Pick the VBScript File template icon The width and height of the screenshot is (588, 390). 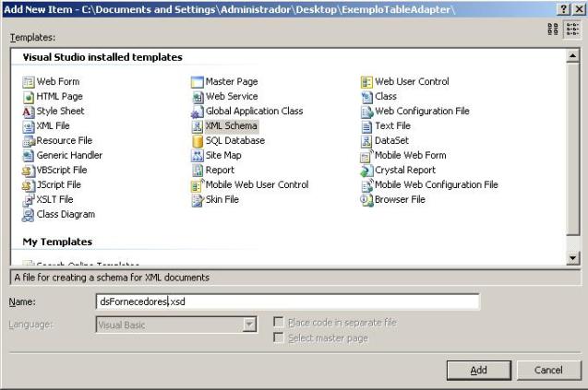(28, 171)
